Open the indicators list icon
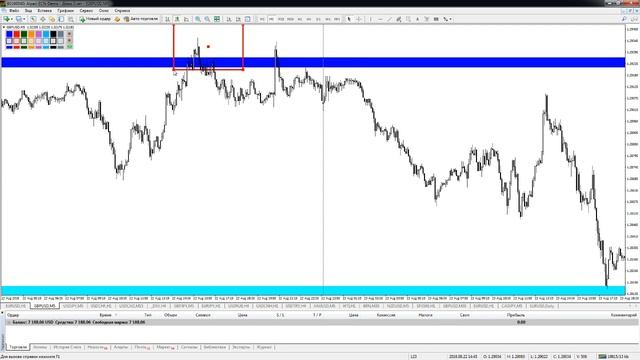640x360 pixels. tap(247, 19)
